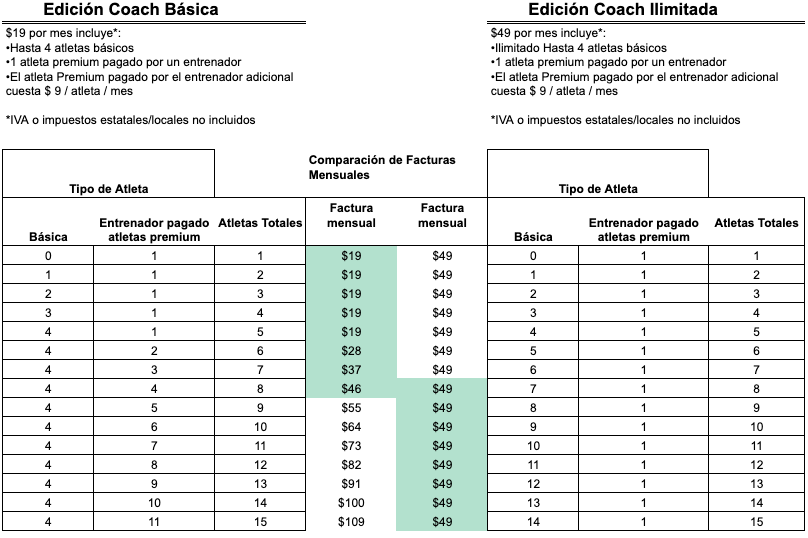Image resolution: width=808 pixels, height=538 pixels.
Task: Click the $37 monthly bill cell
Action: pyautogui.click(x=351, y=369)
